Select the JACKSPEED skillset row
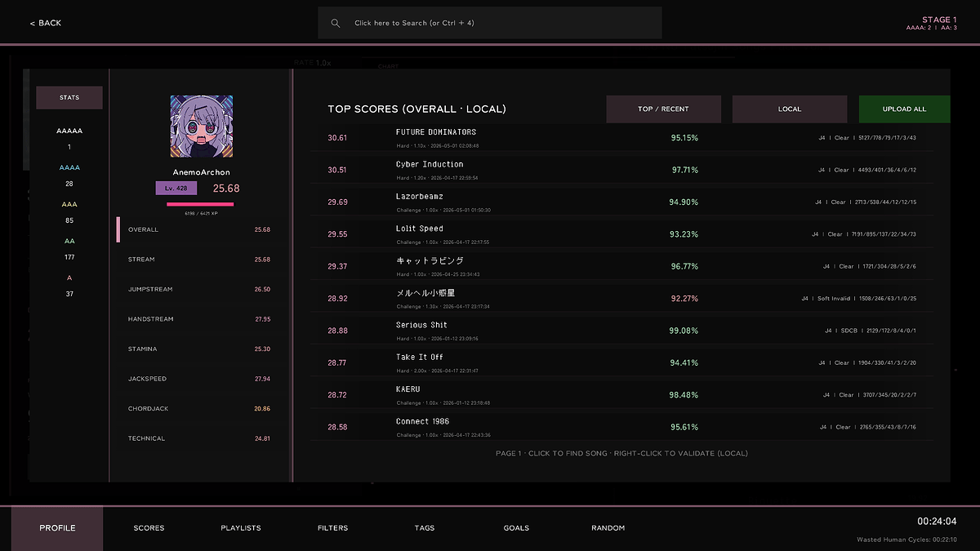 (199, 379)
